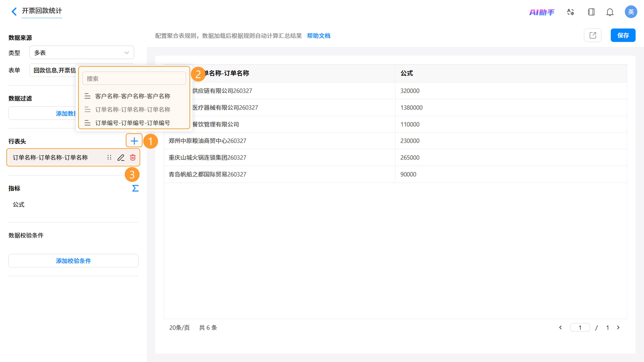644x362 pixels.
Task: Click the export/open-external icon beside 保存
Action: [592, 35]
